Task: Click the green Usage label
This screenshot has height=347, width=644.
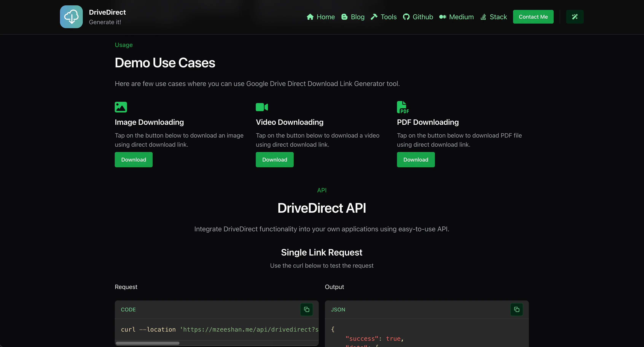Action: tap(124, 45)
